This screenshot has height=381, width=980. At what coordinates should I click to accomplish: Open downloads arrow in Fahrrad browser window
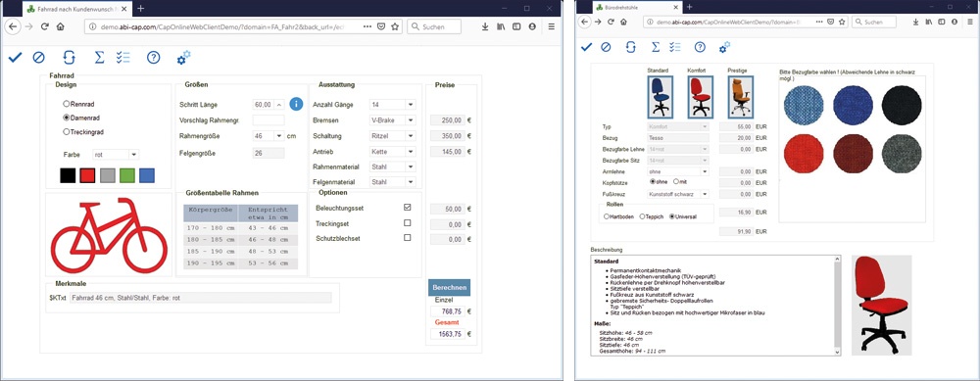[486, 26]
